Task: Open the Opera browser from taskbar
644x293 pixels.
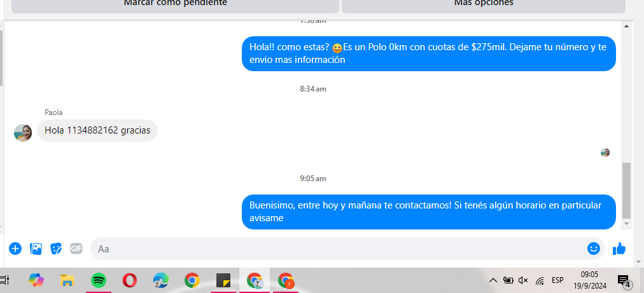Action: tap(130, 280)
